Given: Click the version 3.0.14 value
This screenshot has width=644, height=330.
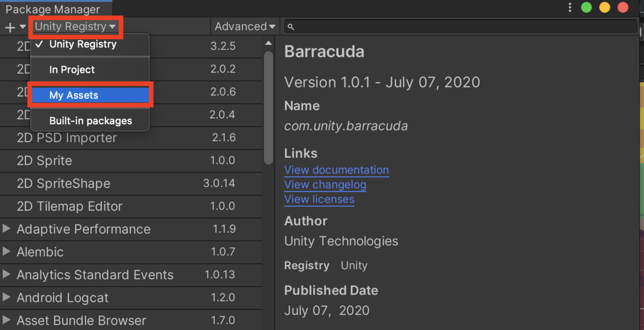Looking at the screenshot, I should coord(219,183).
